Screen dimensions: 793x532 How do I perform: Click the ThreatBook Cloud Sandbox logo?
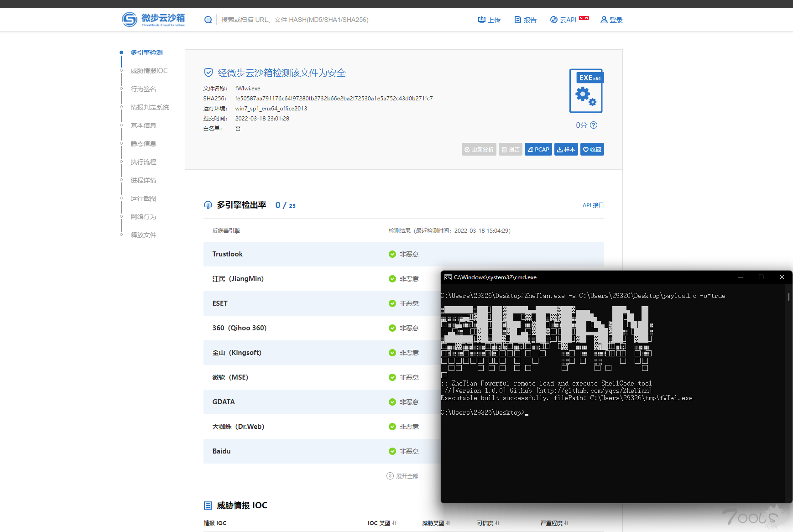[x=153, y=19]
